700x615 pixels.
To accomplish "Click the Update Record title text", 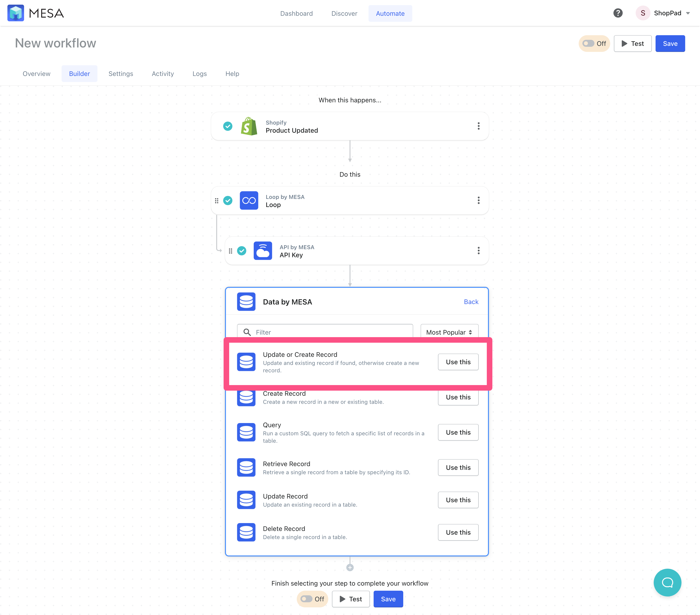I will click(x=285, y=496).
